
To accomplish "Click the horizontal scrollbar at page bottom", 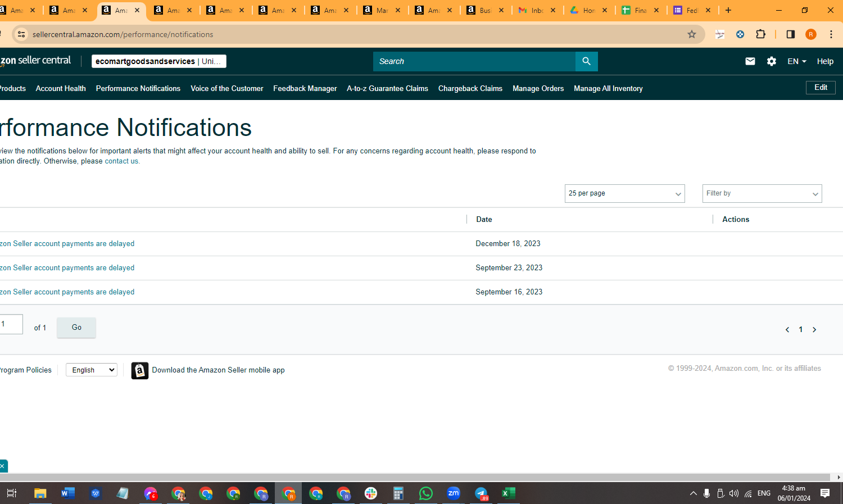I will [415, 477].
